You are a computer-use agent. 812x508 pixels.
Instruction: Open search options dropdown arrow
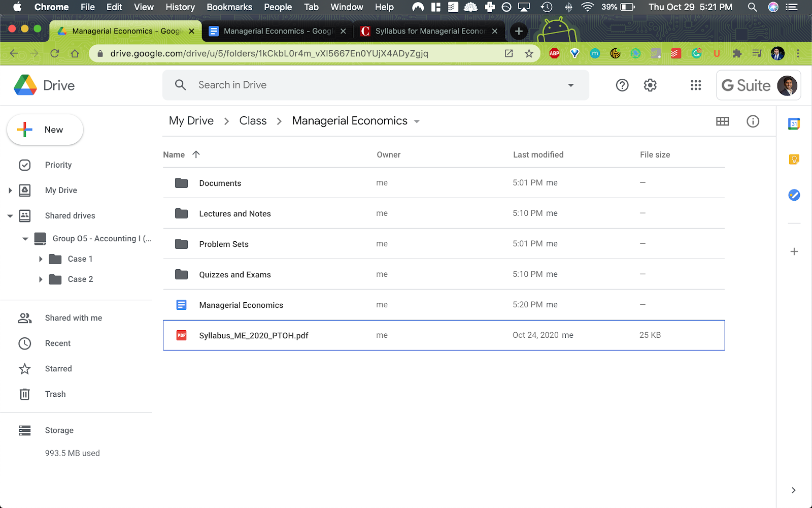pos(571,85)
